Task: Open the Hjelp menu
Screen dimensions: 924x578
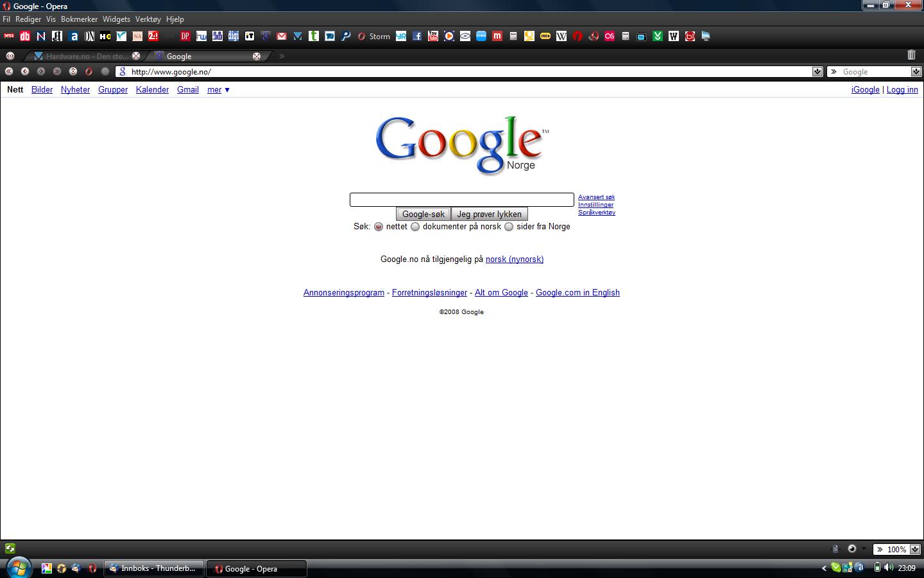Action: [x=175, y=19]
